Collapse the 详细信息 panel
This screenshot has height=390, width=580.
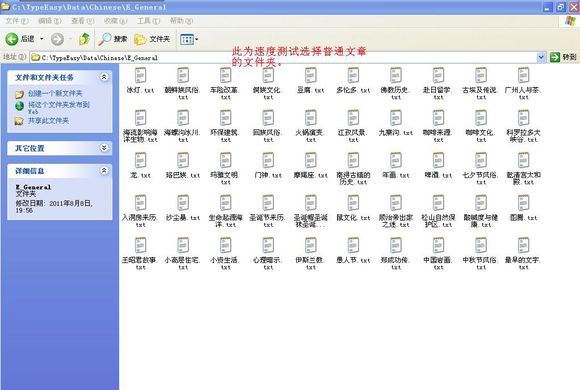coord(104,171)
